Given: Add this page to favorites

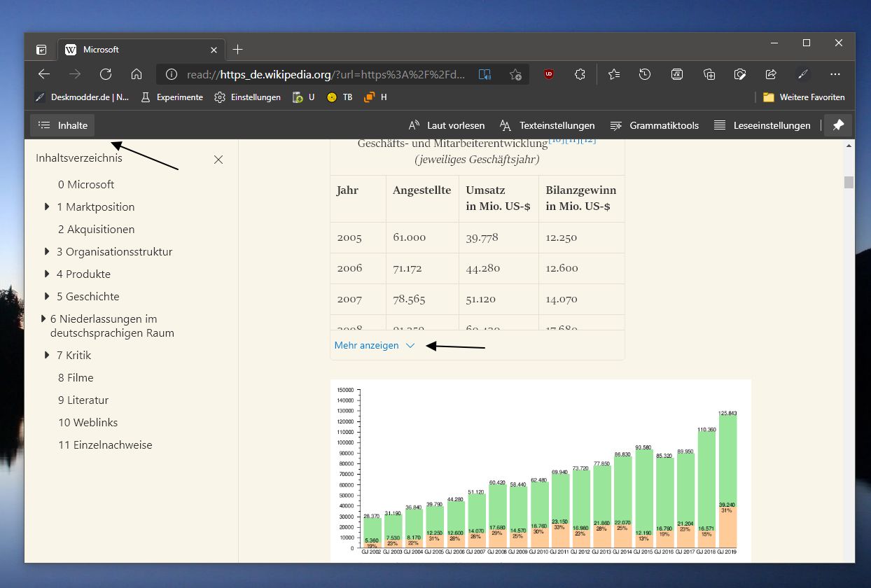Looking at the screenshot, I should pos(516,74).
